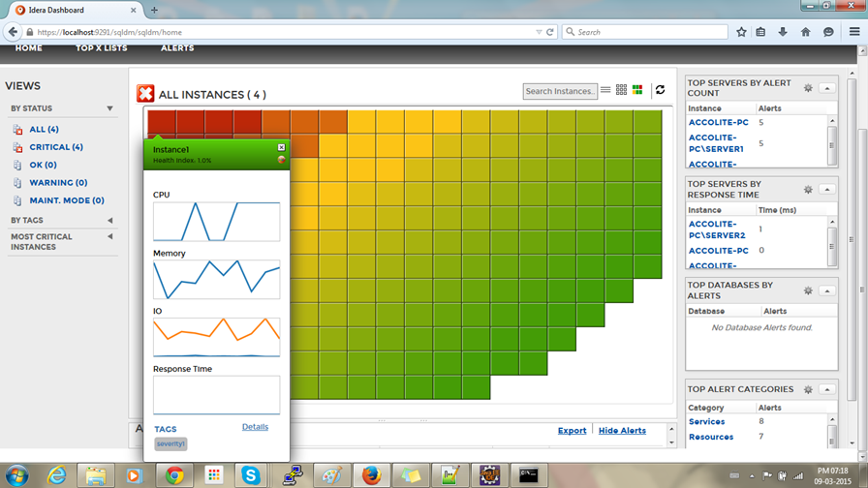This screenshot has height=488, width=868.
Task: Open the Windows Start button
Action: pos(17,475)
